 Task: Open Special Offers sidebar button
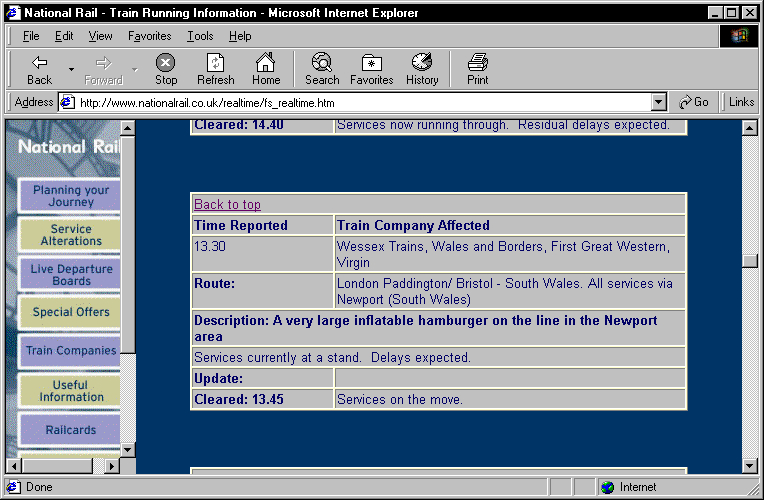tap(70, 312)
